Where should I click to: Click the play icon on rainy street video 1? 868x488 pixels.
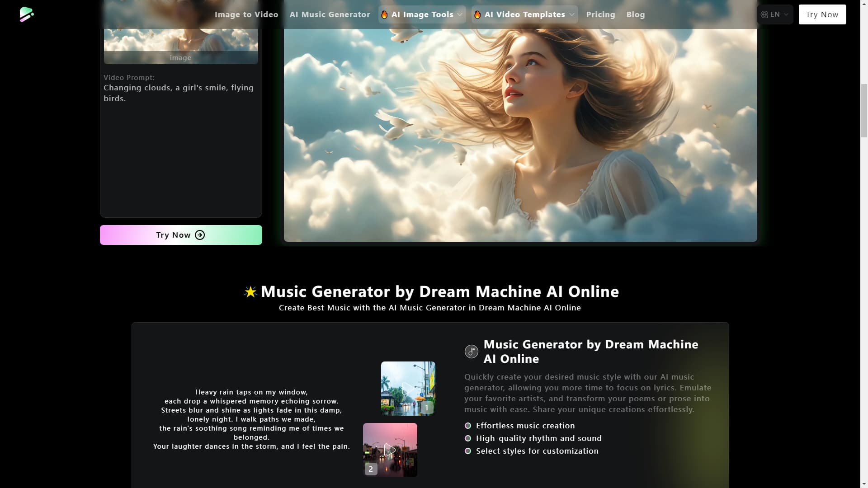coord(407,388)
